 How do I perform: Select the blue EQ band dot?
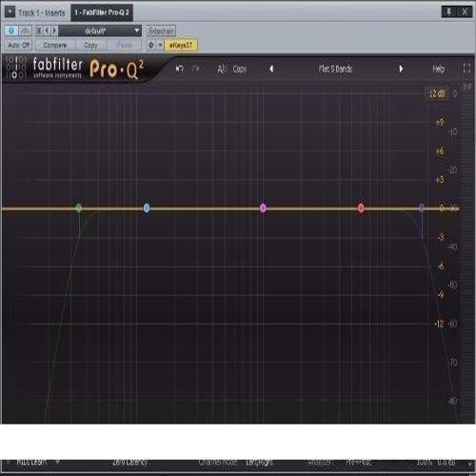pyautogui.click(x=147, y=208)
